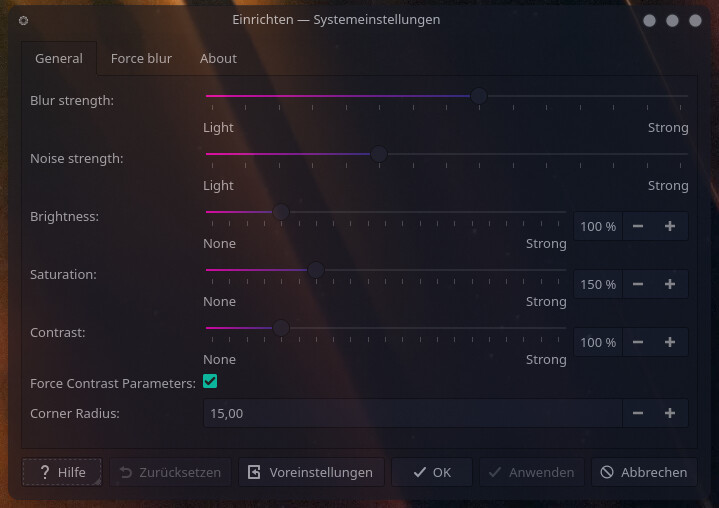
Task: Restore defaults with Voreinstellungen button
Action: [x=311, y=472]
